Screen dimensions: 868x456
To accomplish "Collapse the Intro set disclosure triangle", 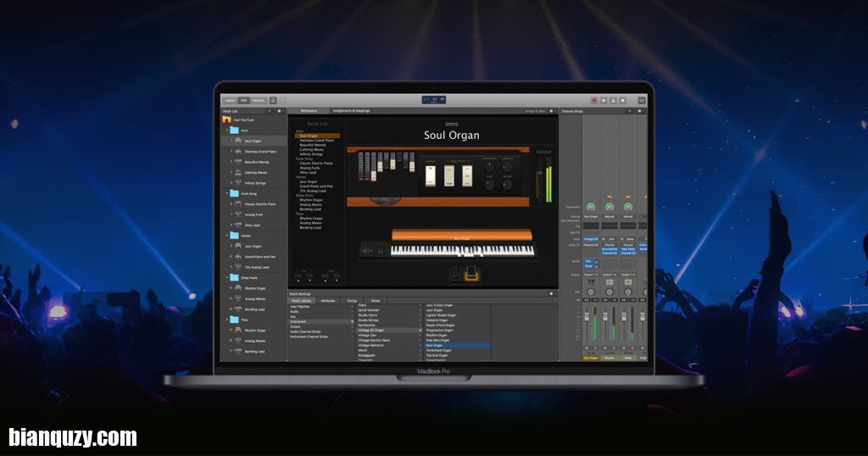I will [227, 130].
